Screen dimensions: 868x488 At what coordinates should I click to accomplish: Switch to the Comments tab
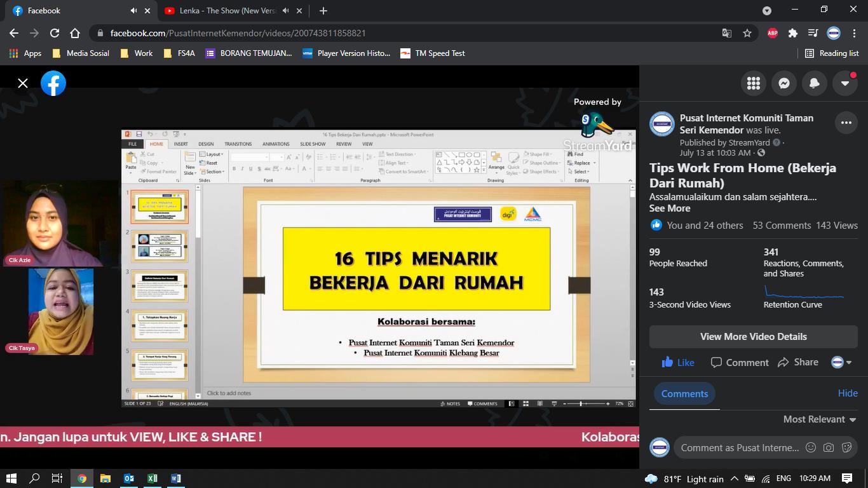[684, 393]
